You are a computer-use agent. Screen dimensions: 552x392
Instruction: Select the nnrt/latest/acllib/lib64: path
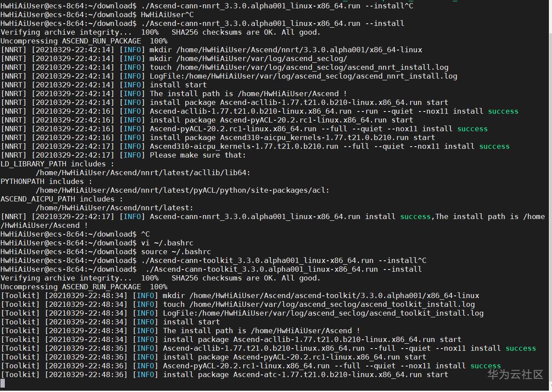pos(143,173)
